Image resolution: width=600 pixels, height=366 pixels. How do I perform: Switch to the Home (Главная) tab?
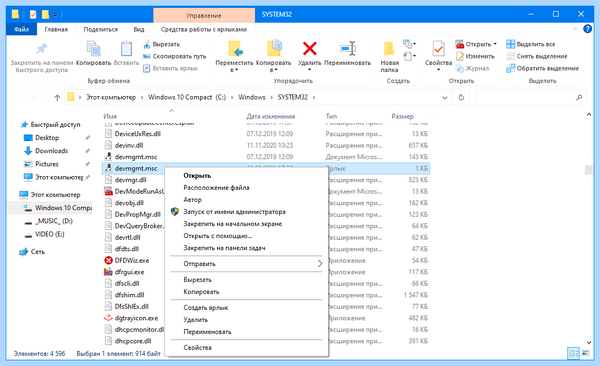click(x=56, y=29)
